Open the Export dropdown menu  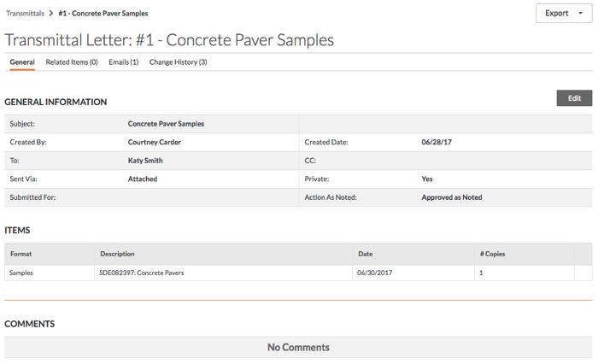(564, 14)
